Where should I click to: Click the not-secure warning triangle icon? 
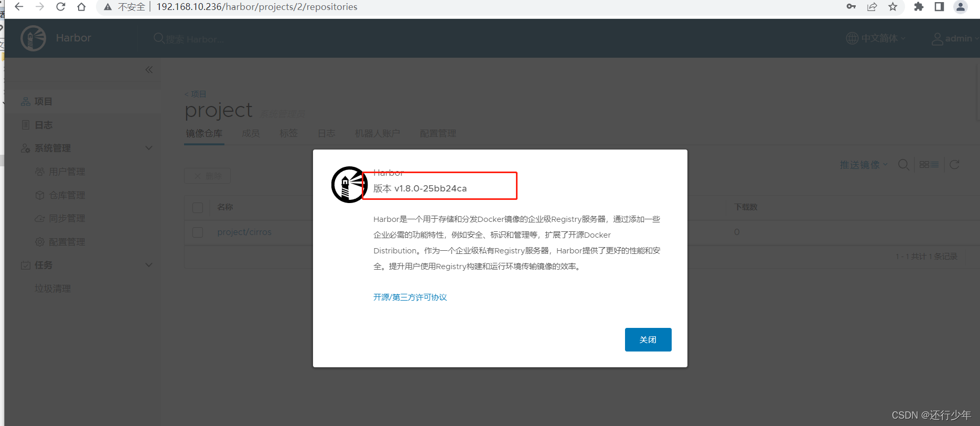[108, 7]
